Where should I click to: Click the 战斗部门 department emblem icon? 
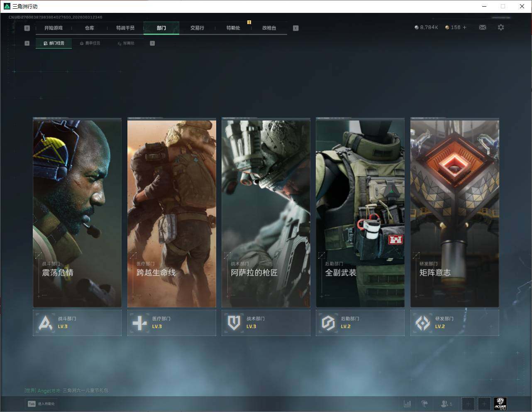(45, 323)
